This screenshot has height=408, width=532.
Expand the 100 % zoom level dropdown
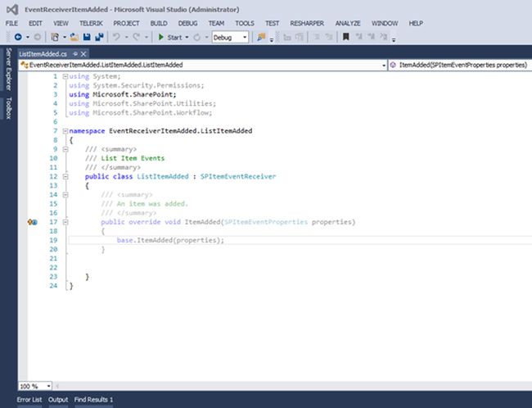(x=48, y=385)
